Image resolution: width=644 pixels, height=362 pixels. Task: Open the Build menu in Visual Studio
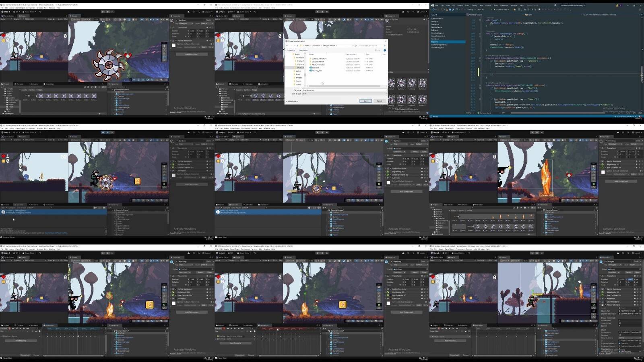pyautogui.click(x=467, y=6)
